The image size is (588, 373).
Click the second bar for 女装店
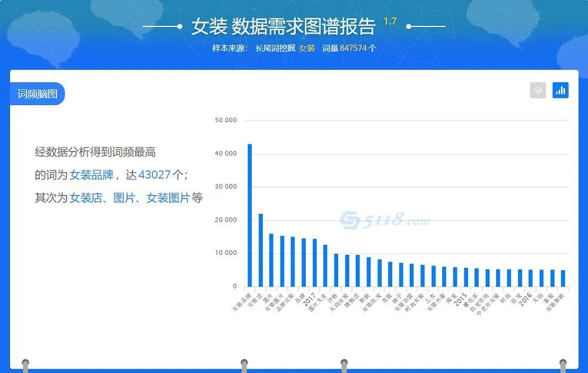(x=260, y=250)
